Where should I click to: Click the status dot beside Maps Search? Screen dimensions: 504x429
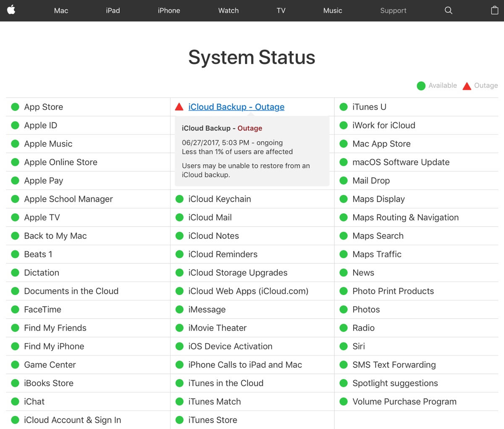[343, 236]
